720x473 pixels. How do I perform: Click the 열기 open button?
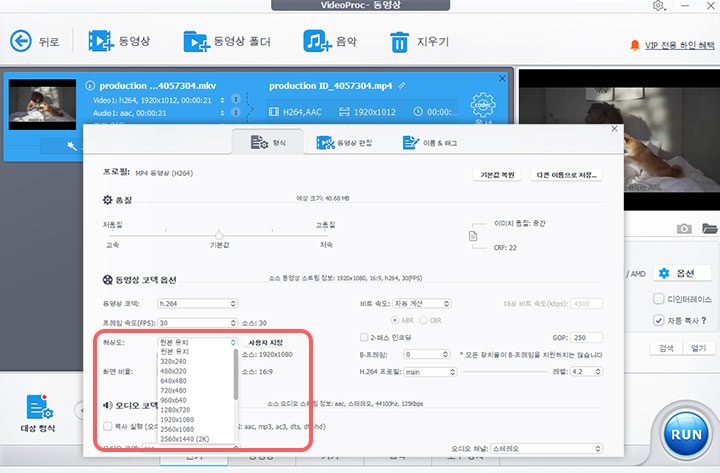pyautogui.click(x=698, y=348)
